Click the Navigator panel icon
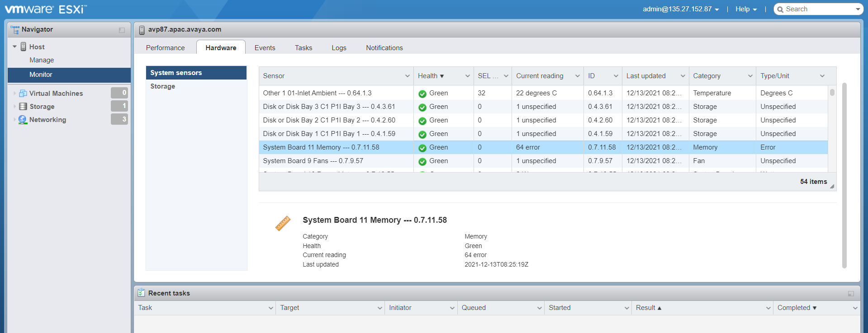 (x=15, y=30)
